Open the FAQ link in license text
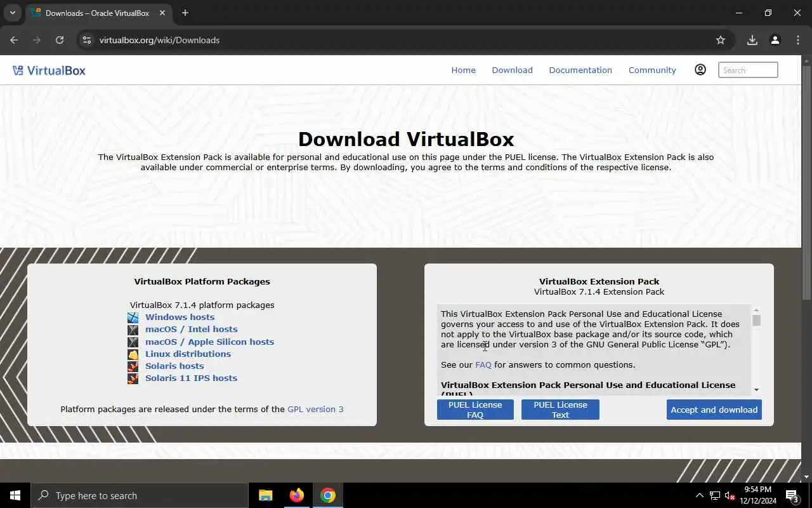 coord(483,364)
